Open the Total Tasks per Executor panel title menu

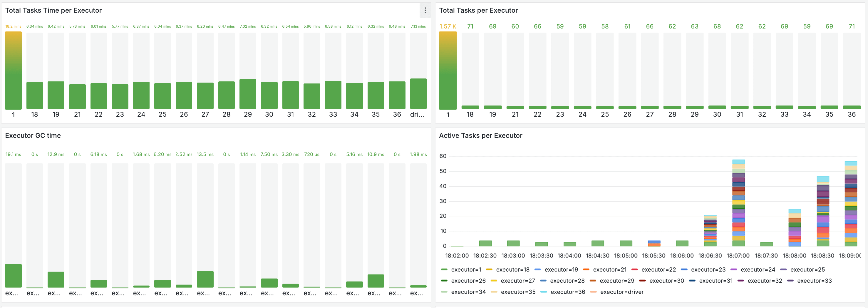[479, 11]
